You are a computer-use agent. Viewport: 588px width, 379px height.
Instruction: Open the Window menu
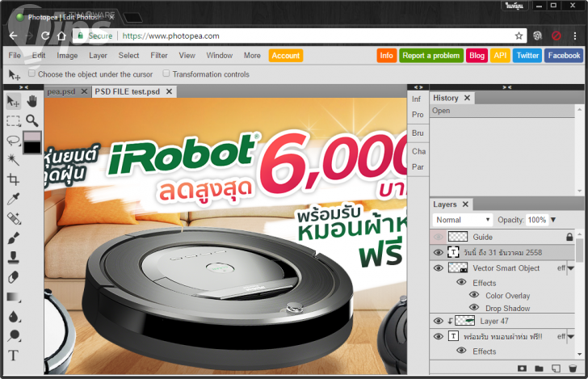point(220,56)
